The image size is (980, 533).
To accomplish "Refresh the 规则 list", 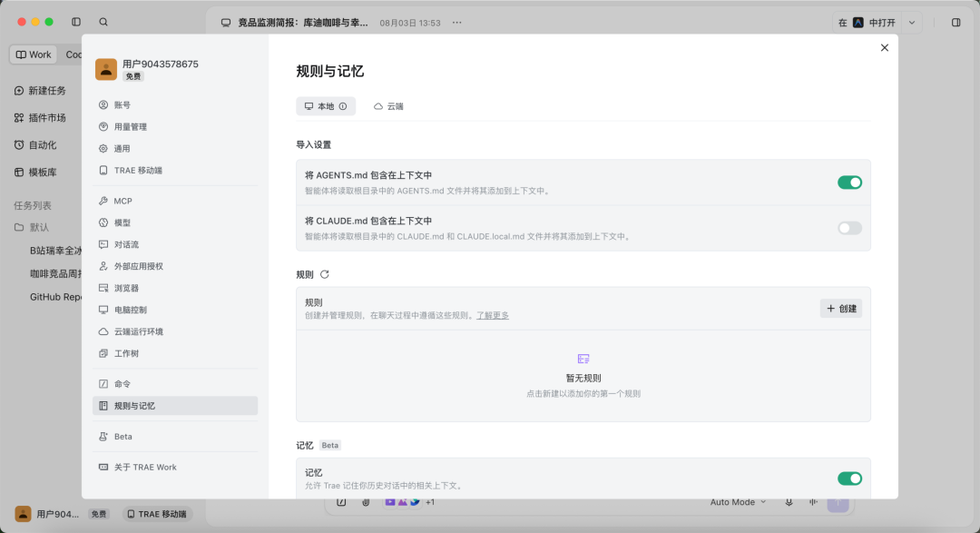I will [x=324, y=274].
